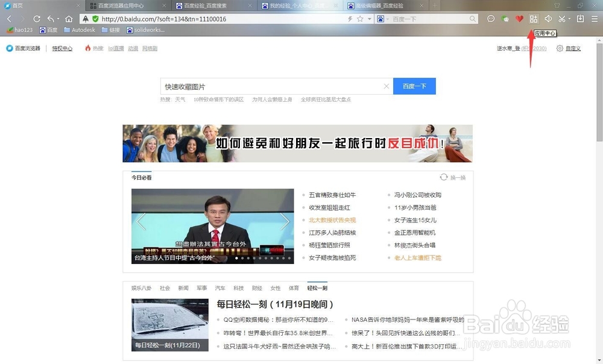Open the hamburger menu icon at top right
The width and height of the screenshot is (603, 364).
[595, 19]
